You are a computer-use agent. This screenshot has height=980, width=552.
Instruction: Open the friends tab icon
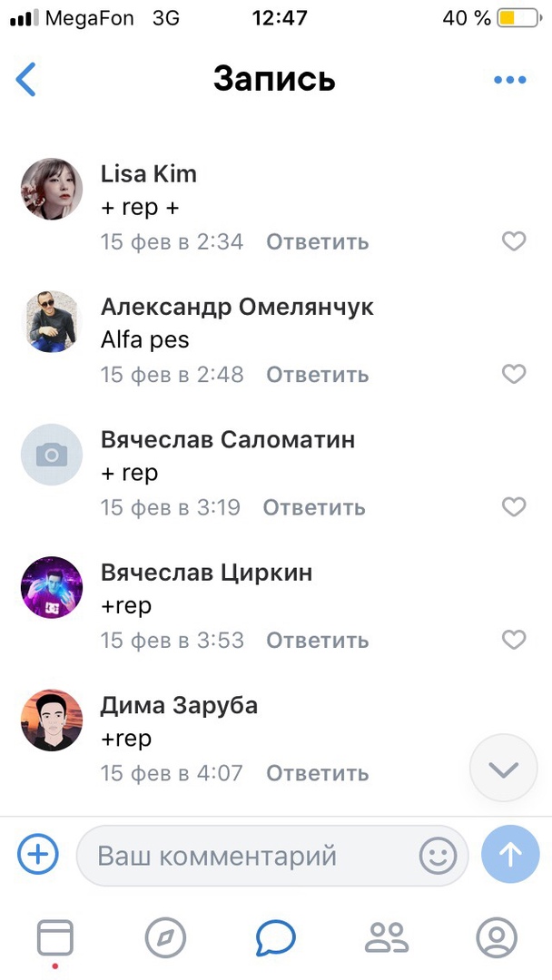[387, 937]
